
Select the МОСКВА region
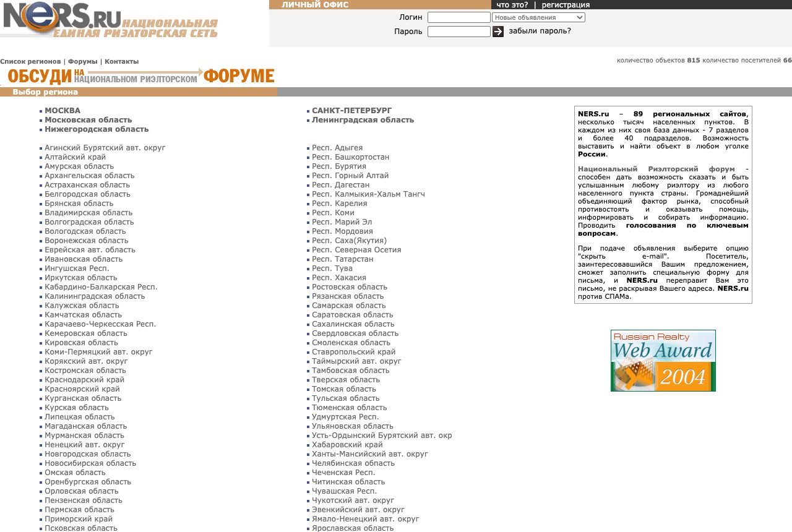click(62, 111)
